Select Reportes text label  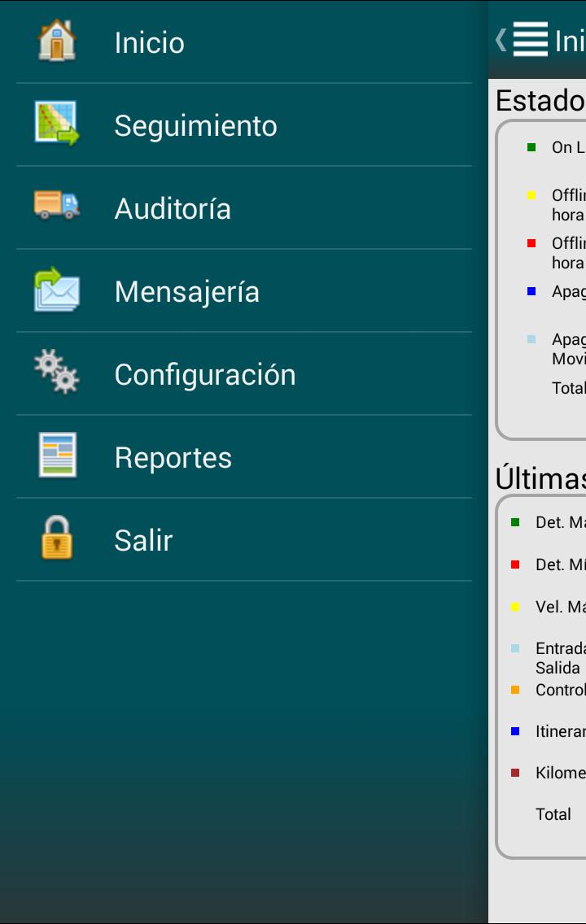(173, 458)
